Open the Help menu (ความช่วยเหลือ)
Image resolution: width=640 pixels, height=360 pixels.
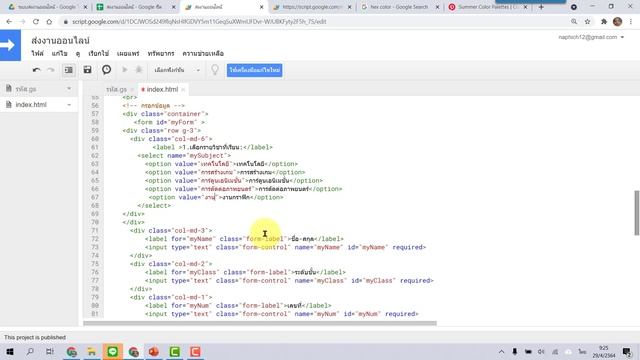(x=203, y=53)
